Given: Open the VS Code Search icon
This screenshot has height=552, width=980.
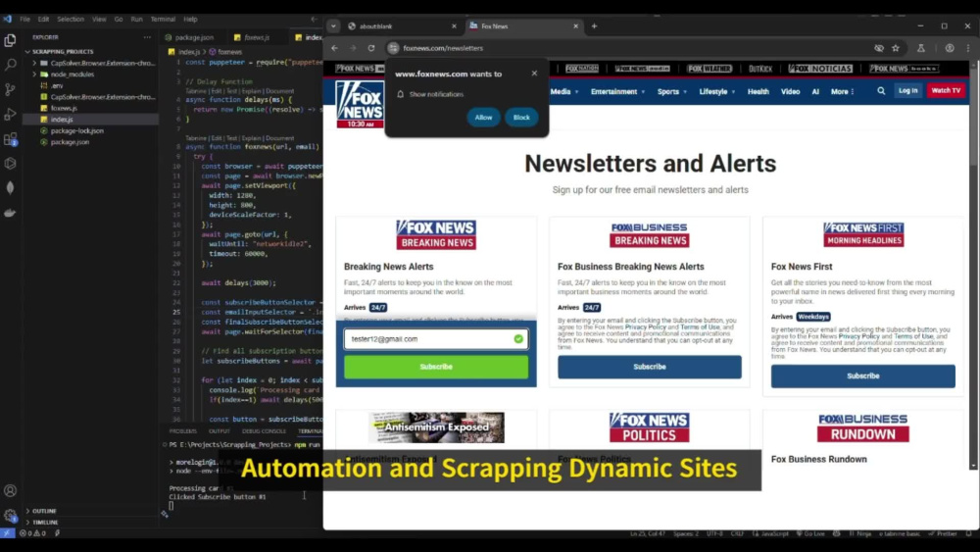Looking at the screenshot, I should [x=10, y=65].
